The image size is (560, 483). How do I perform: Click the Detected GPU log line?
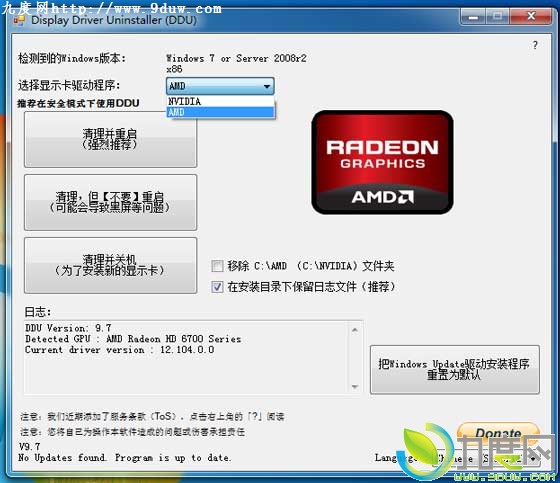(133, 339)
